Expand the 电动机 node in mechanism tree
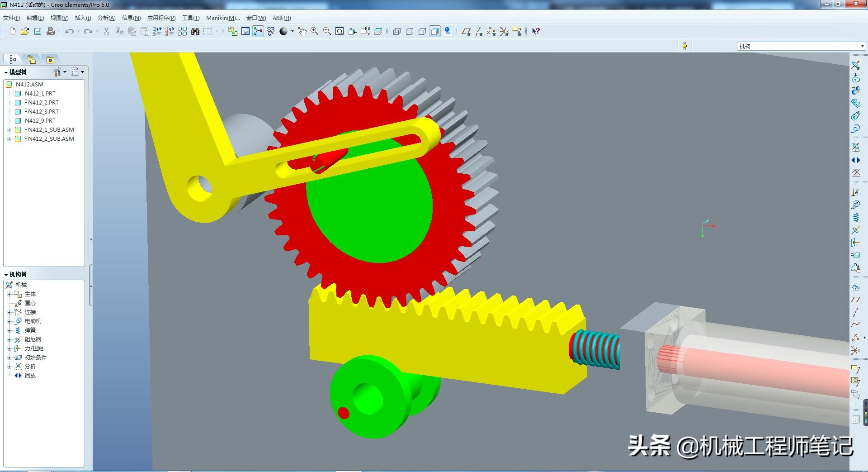 pos(9,321)
